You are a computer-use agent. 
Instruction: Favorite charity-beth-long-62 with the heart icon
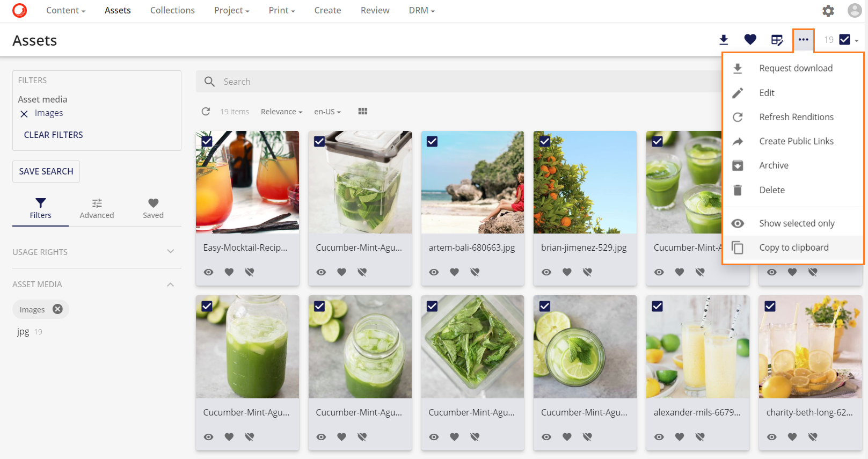(x=792, y=437)
